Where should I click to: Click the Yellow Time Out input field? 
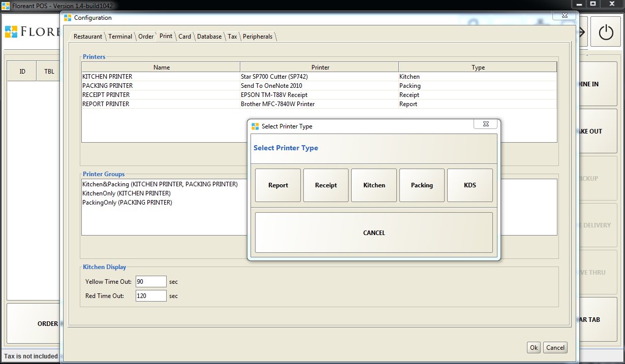(150, 281)
